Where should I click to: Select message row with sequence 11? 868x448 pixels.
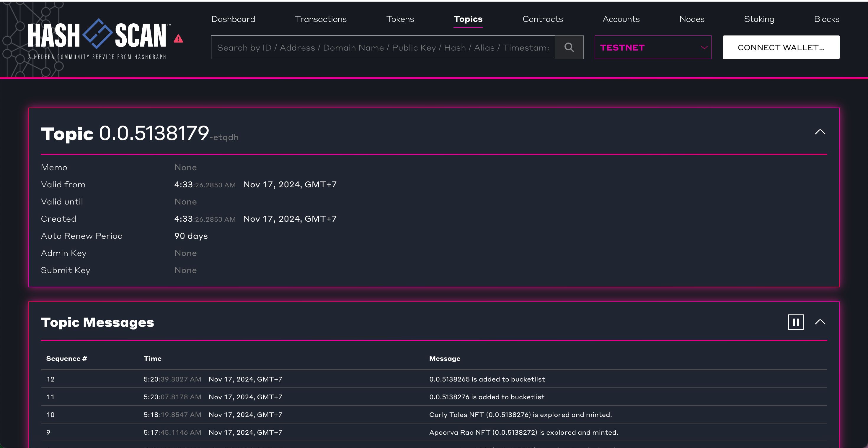(x=434, y=397)
